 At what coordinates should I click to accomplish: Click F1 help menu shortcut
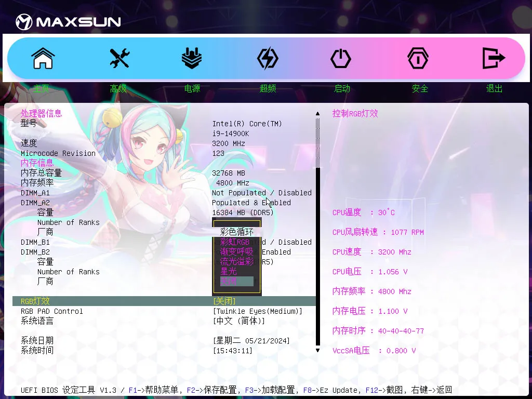pos(153,390)
